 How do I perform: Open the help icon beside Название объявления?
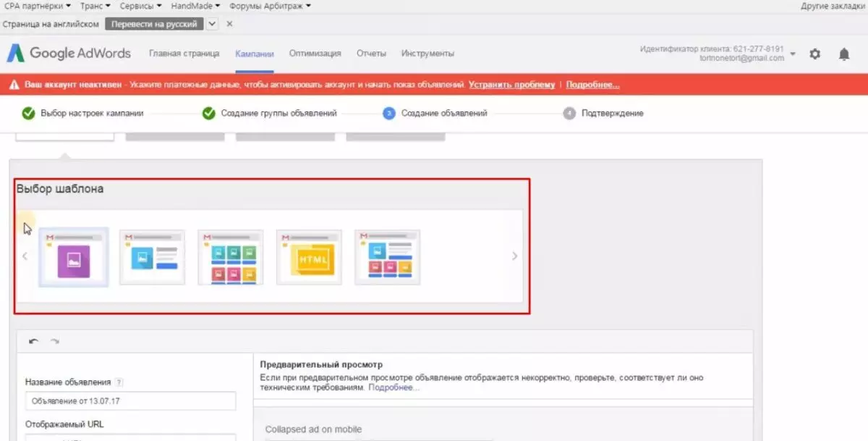coord(119,382)
